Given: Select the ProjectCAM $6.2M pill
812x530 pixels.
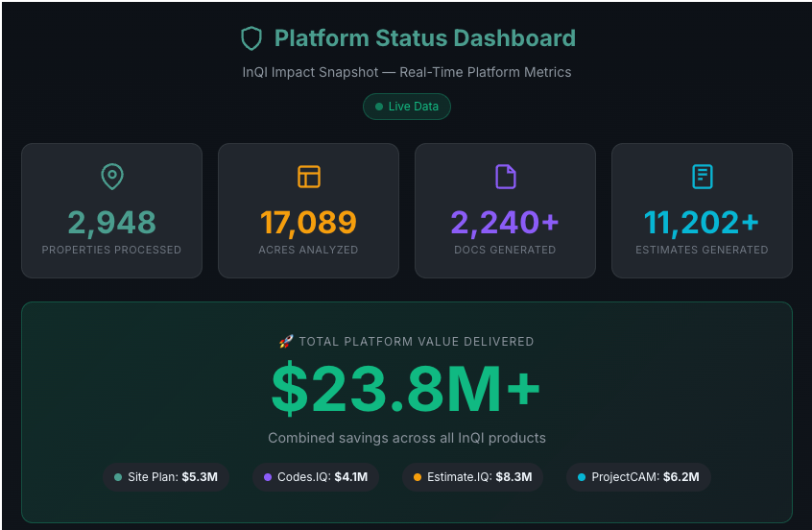Looking at the screenshot, I should click(x=638, y=477).
